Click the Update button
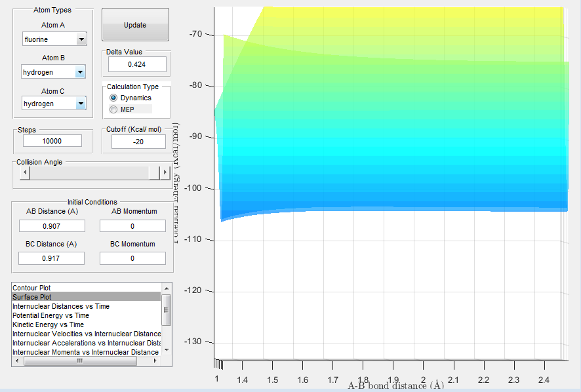 [x=135, y=25]
